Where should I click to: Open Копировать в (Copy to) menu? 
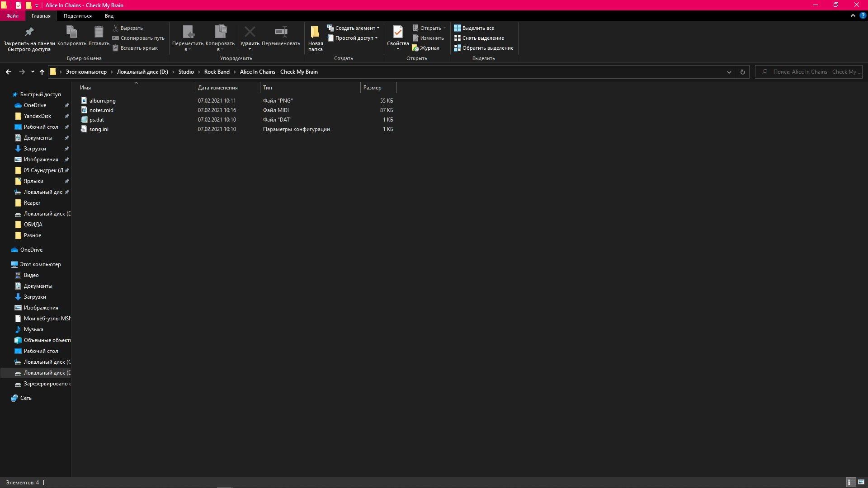tap(220, 38)
